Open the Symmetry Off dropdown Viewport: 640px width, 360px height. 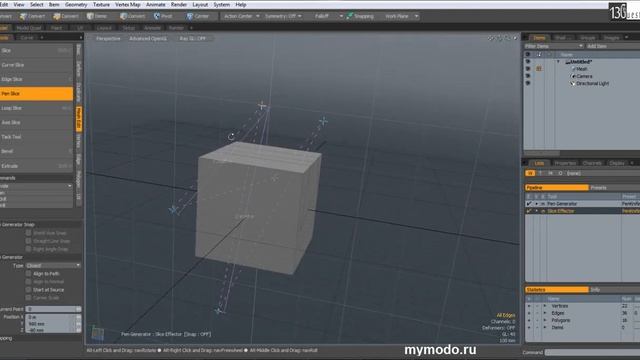point(283,16)
